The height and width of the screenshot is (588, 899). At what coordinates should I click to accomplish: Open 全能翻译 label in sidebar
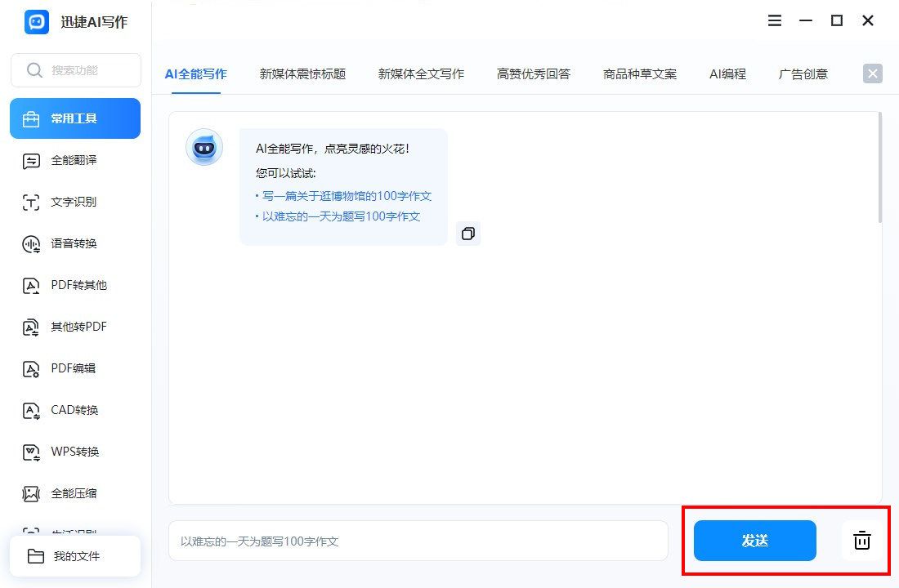coord(74,160)
